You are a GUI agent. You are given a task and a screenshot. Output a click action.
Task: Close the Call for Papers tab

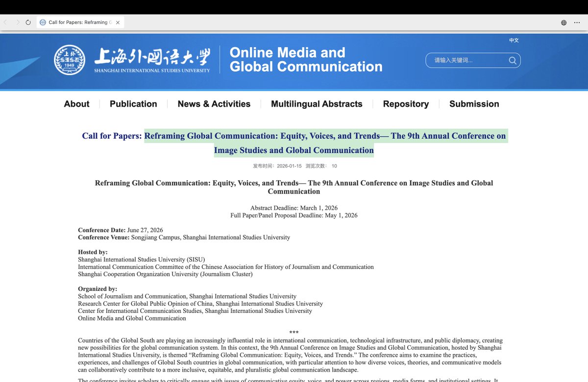[118, 23]
